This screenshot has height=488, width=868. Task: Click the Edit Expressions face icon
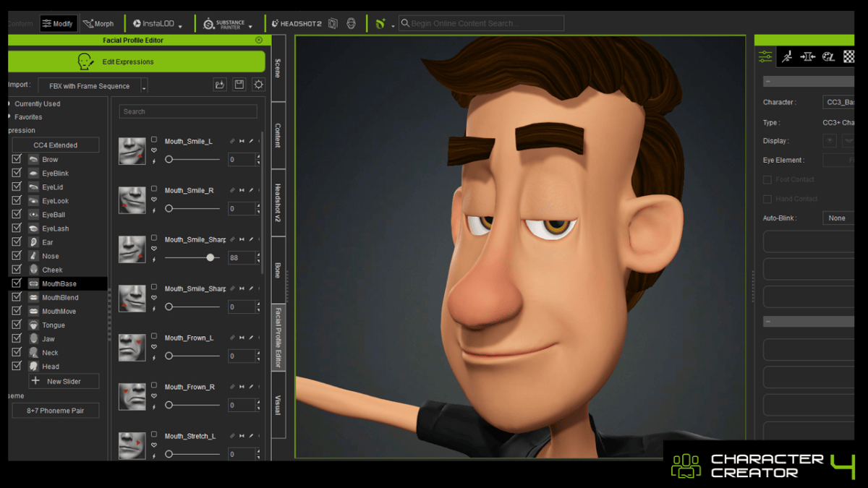point(85,61)
